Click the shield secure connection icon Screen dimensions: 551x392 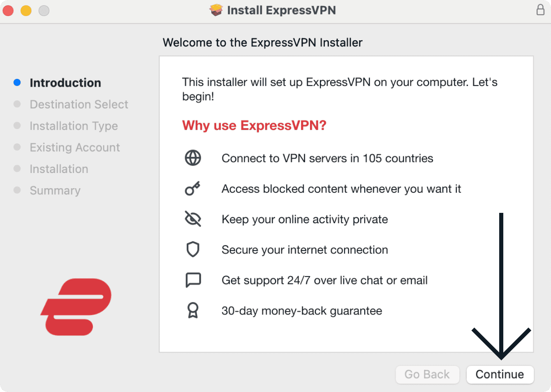tap(193, 249)
